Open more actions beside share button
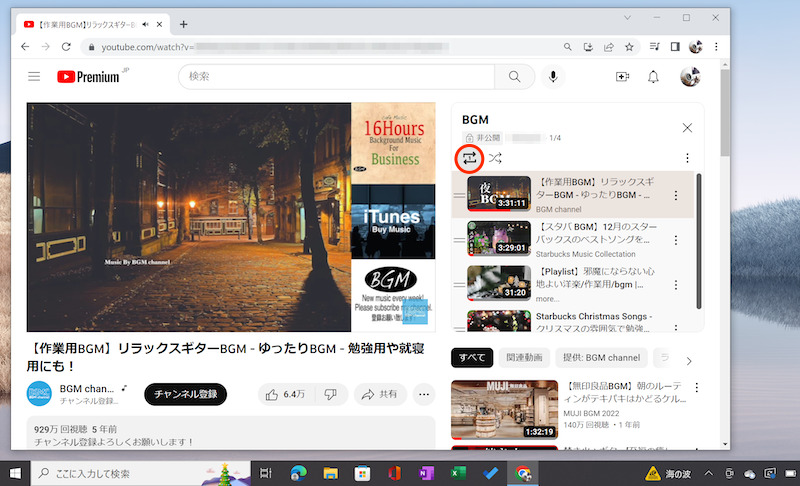 [424, 394]
